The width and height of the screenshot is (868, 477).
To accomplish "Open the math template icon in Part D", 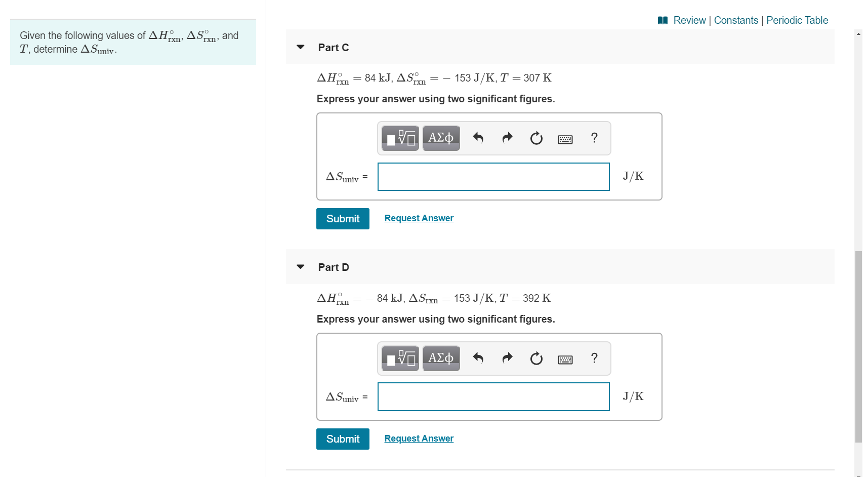I will (400, 358).
